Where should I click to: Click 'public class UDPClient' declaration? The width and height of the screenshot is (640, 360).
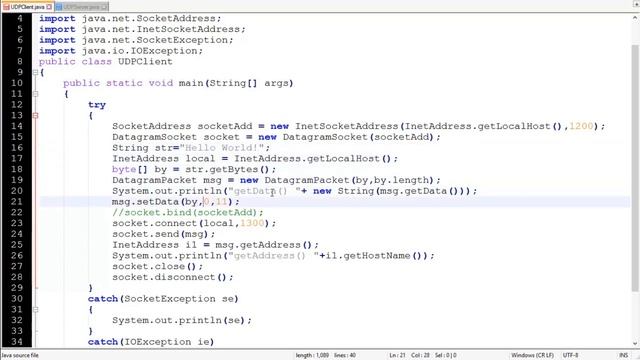coord(106,62)
